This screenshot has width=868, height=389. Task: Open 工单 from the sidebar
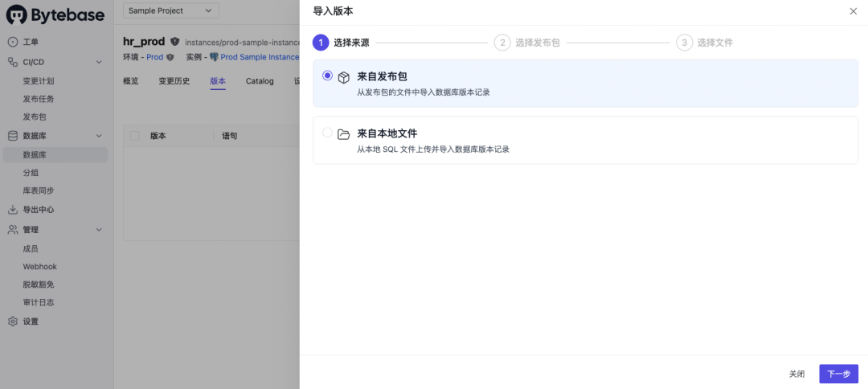click(x=31, y=42)
